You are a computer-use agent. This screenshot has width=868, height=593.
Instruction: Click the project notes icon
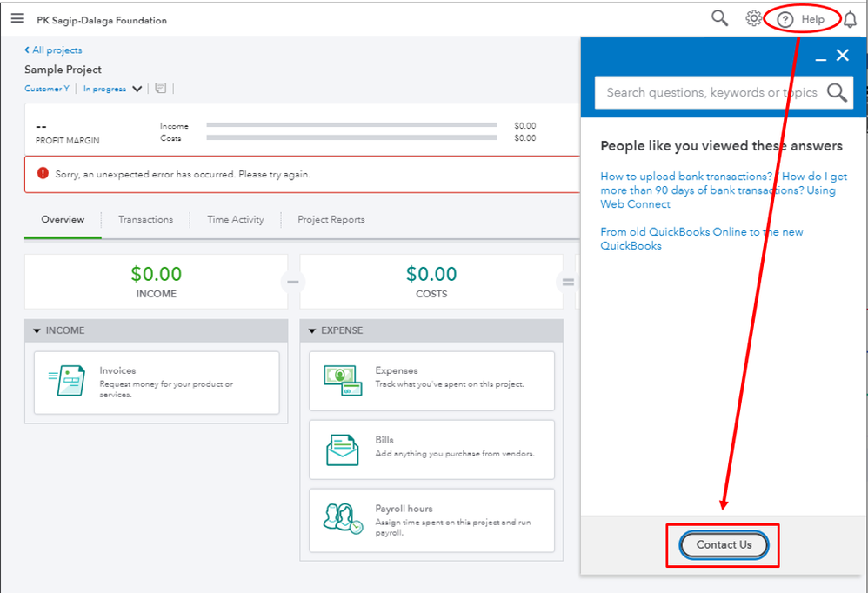[161, 88]
